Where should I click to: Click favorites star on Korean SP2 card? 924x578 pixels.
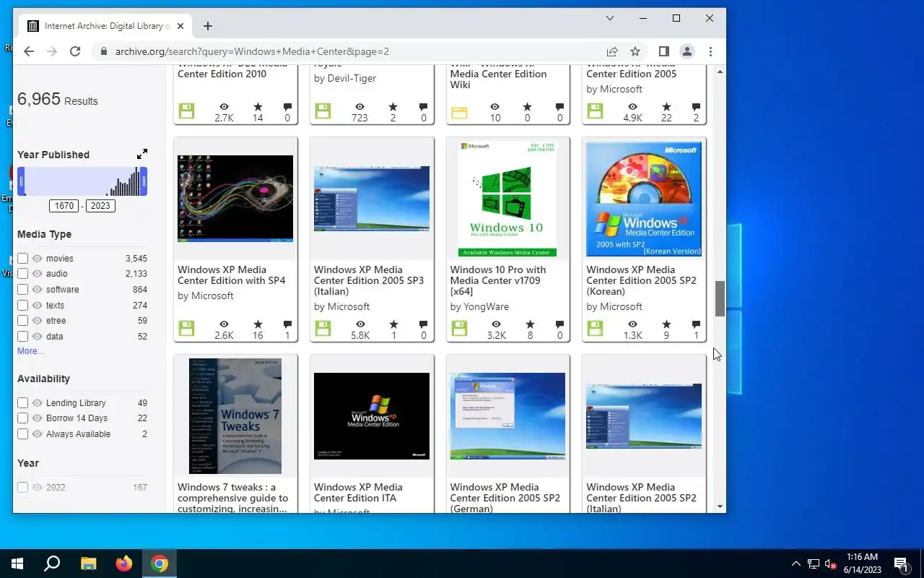666,324
